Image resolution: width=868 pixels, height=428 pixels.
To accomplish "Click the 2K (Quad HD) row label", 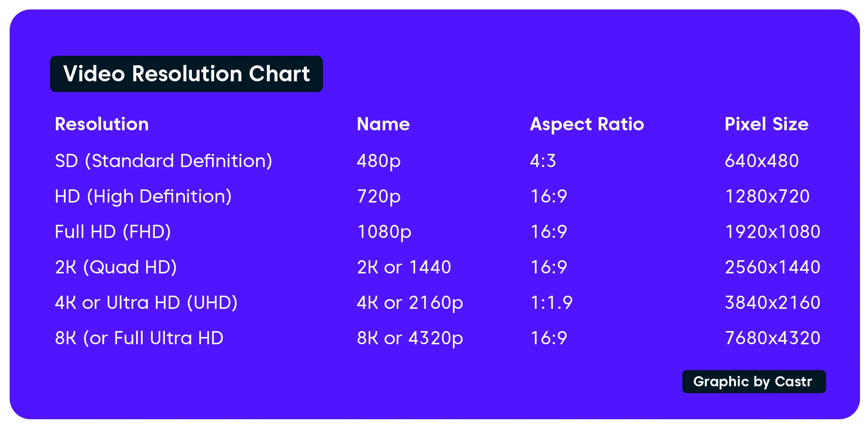I will pyautogui.click(x=116, y=267).
